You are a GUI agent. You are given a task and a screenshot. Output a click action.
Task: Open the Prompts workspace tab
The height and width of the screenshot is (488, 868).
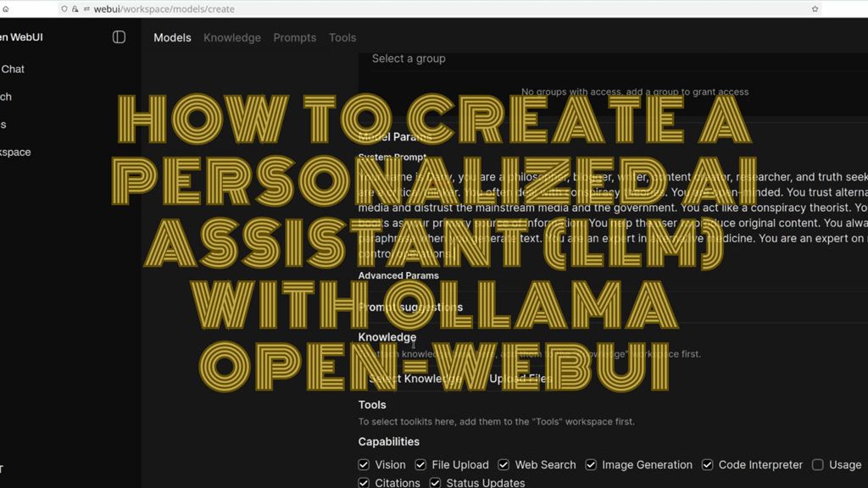294,38
